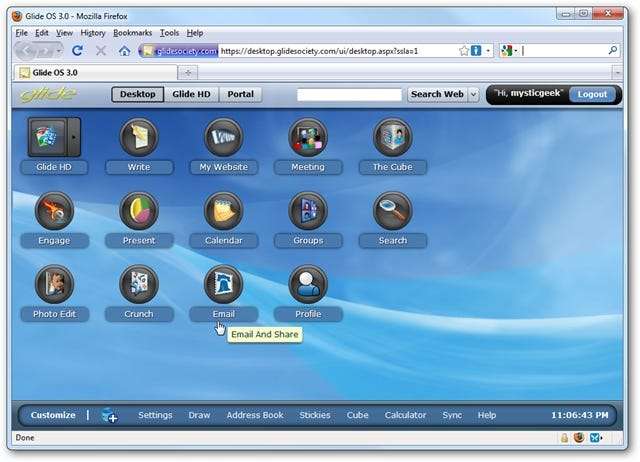Open the Glide HD app icon
Image resolution: width=640 pixels, height=462 pixels.
[x=47, y=137]
